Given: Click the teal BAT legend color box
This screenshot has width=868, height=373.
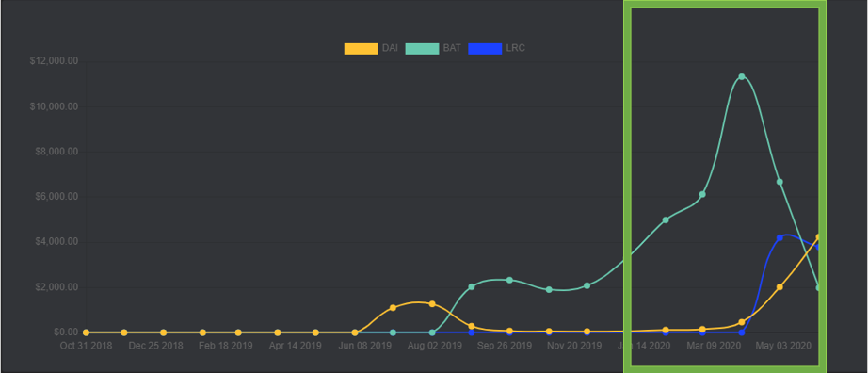Looking at the screenshot, I should pos(423,49).
